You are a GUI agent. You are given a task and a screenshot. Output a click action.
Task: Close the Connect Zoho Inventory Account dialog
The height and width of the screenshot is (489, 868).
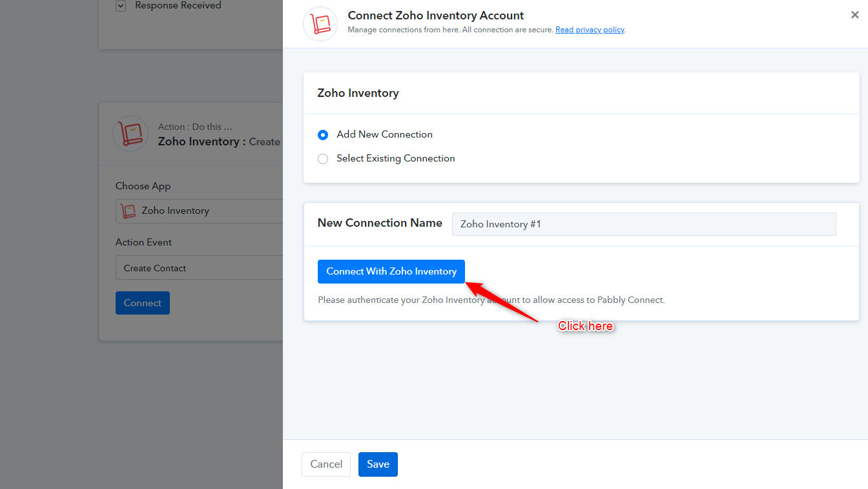point(854,15)
